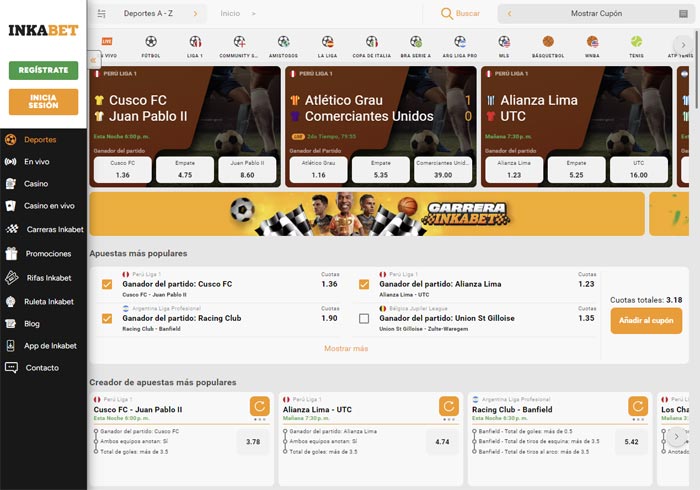Click the Mostrar más link

[x=346, y=349]
